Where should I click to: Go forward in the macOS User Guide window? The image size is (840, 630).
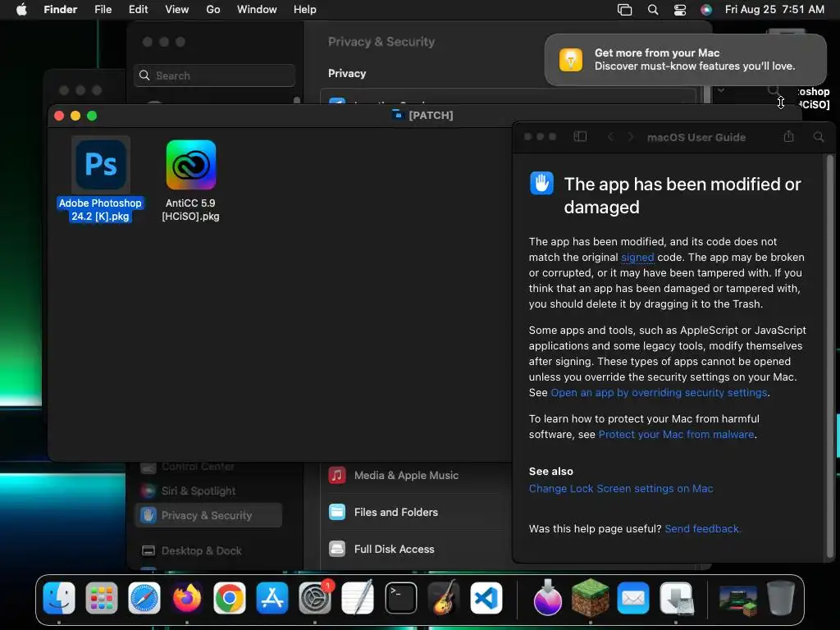coord(631,137)
